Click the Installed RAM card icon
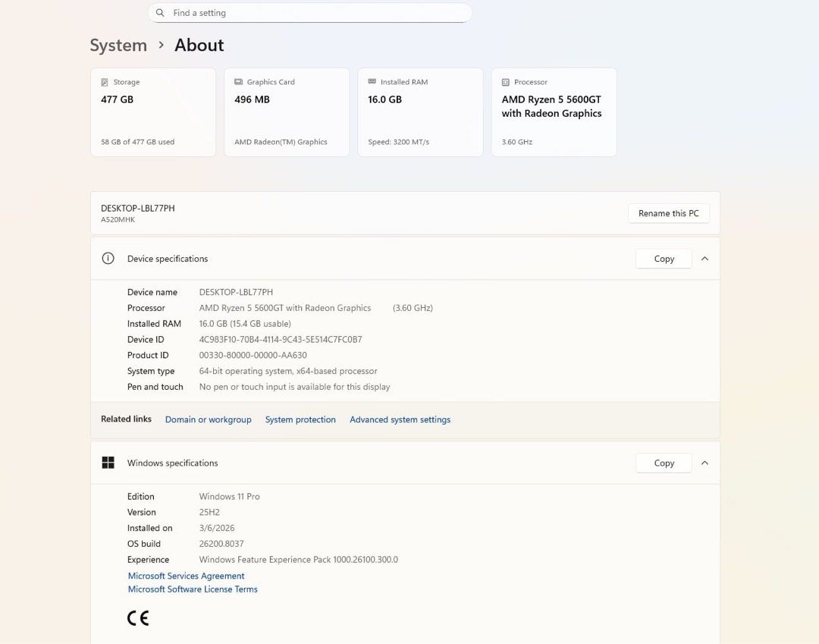Screen dimensions: 819x644 click(372, 81)
